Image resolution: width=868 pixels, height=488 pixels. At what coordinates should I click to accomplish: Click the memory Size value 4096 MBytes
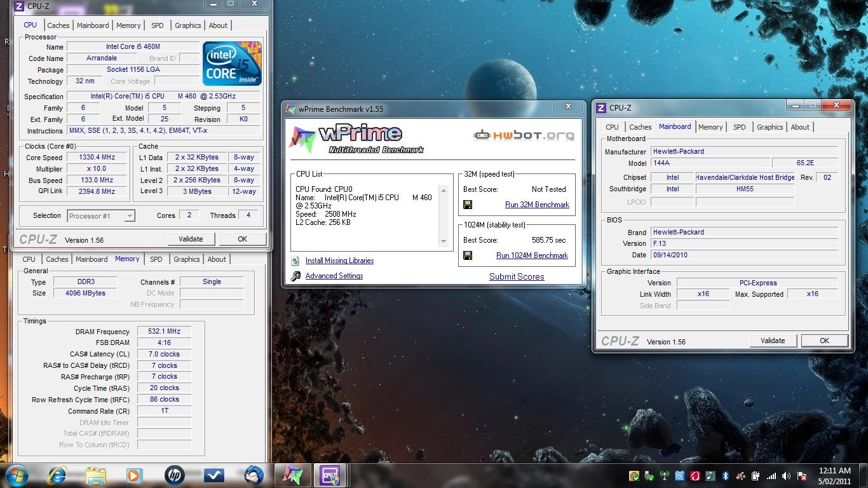(x=85, y=293)
